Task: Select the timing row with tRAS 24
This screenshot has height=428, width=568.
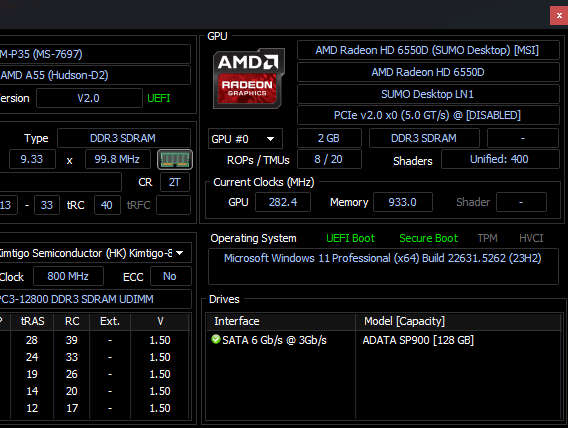Action: pos(95,357)
